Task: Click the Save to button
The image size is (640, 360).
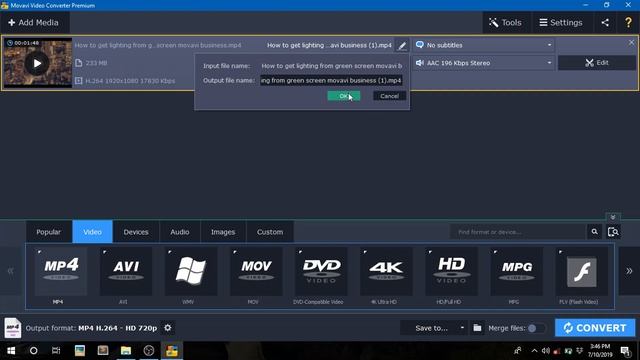Action: pyautogui.click(x=431, y=328)
